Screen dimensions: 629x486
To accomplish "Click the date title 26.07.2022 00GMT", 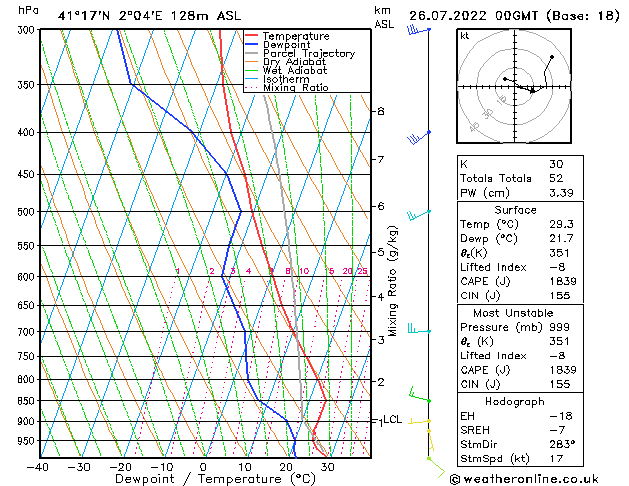I will click(x=512, y=14).
